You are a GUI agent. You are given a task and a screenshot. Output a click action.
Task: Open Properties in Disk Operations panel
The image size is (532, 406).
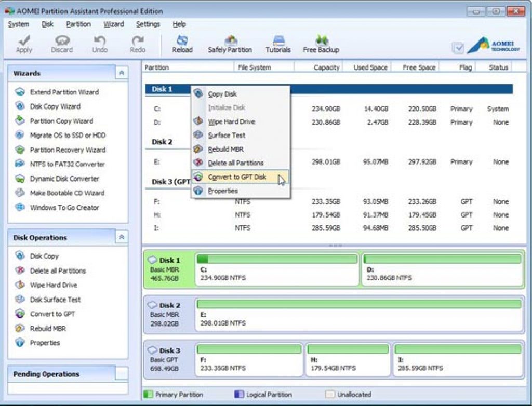37,343
